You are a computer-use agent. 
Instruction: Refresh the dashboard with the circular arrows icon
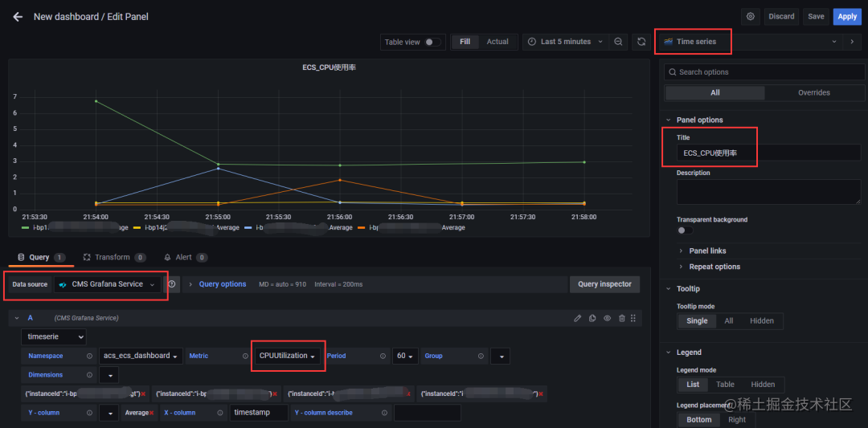tap(641, 42)
